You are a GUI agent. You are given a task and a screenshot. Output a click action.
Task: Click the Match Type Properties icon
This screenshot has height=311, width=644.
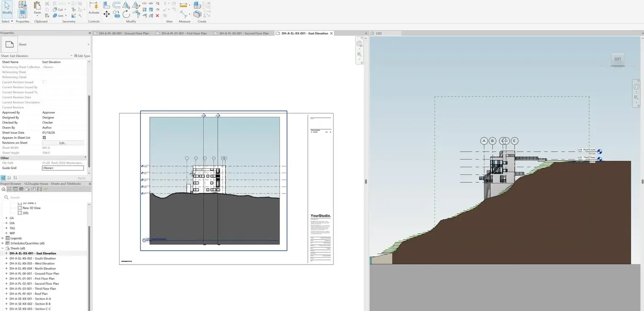coord(47,16)
